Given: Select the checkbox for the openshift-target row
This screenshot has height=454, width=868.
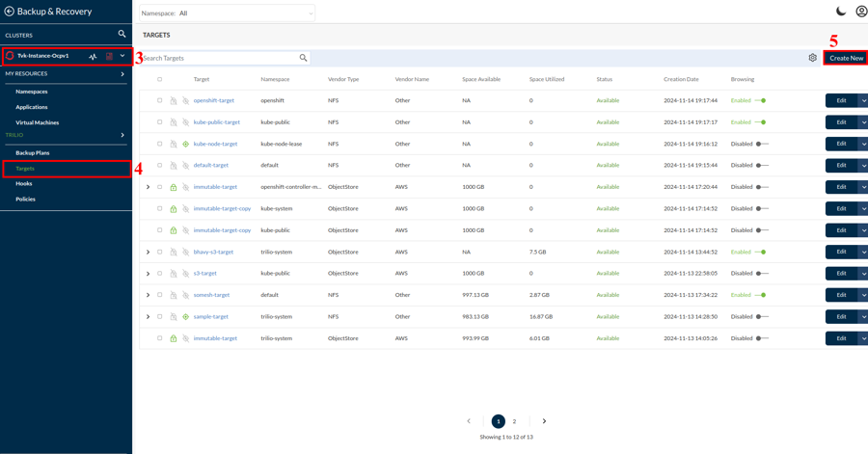Looking at the screenshot, I should tap(160, 100).
